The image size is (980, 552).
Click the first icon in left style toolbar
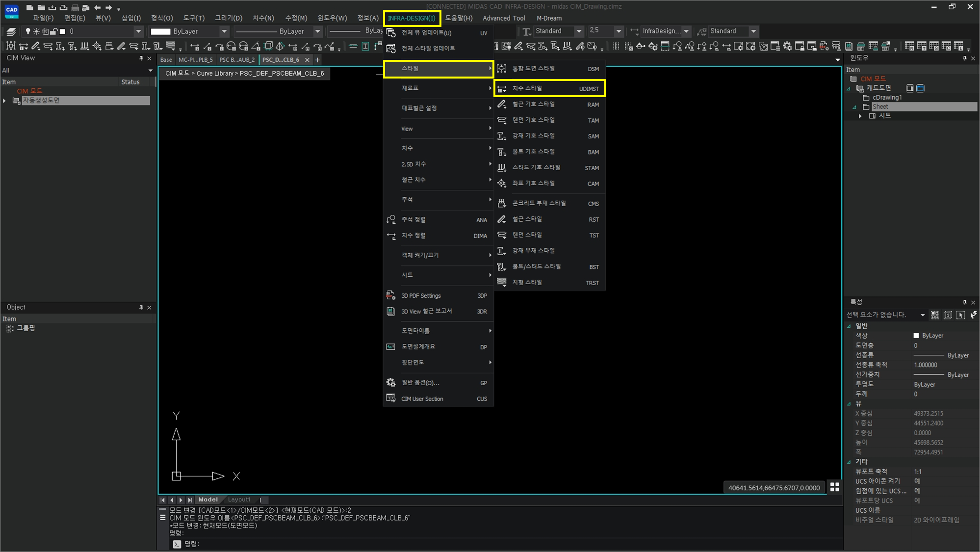click(11, 46)
